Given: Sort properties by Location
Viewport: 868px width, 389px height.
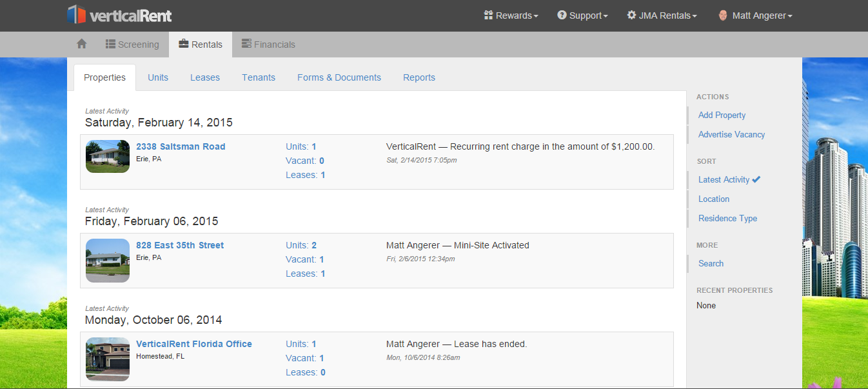Looking at the screenshot, I should (x=714, y=199).
